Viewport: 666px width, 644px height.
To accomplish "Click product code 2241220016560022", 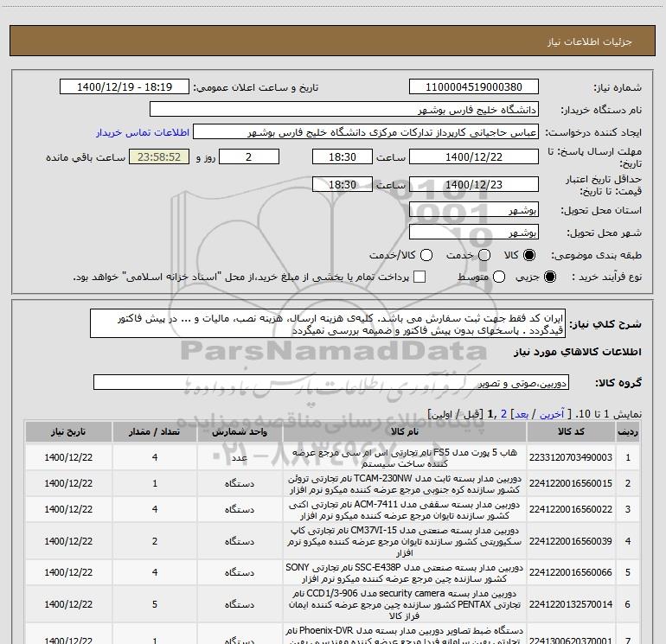I will tap(571, 509).
